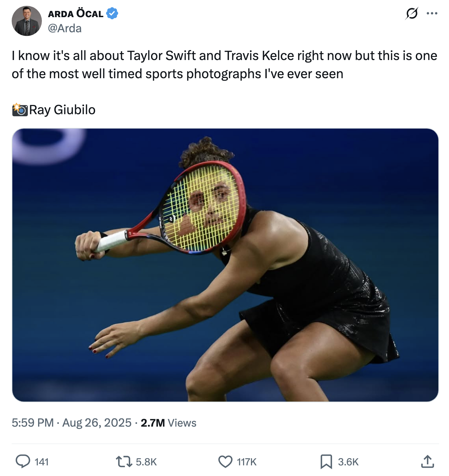Like the post with the heart icon
The image size is (449, 476).
click(x=226, y=462)
